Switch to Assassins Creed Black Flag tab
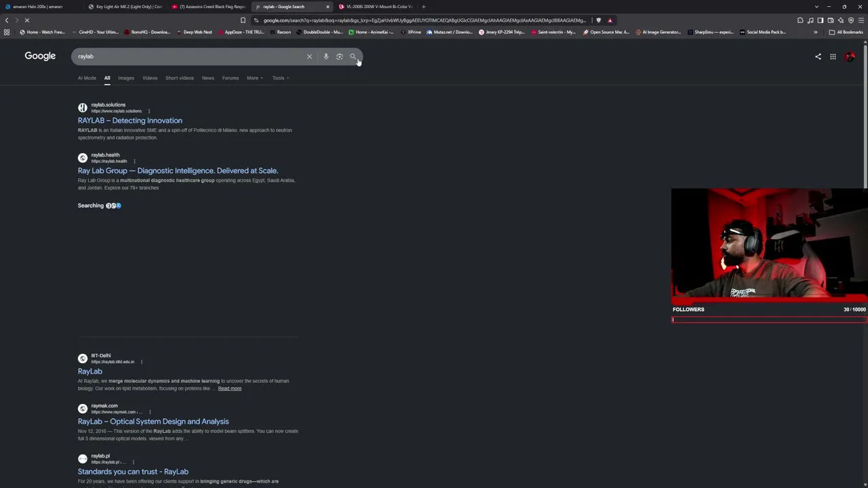This screenshot has height=488, width=868. pyautogui.click(x=209, y=7)
